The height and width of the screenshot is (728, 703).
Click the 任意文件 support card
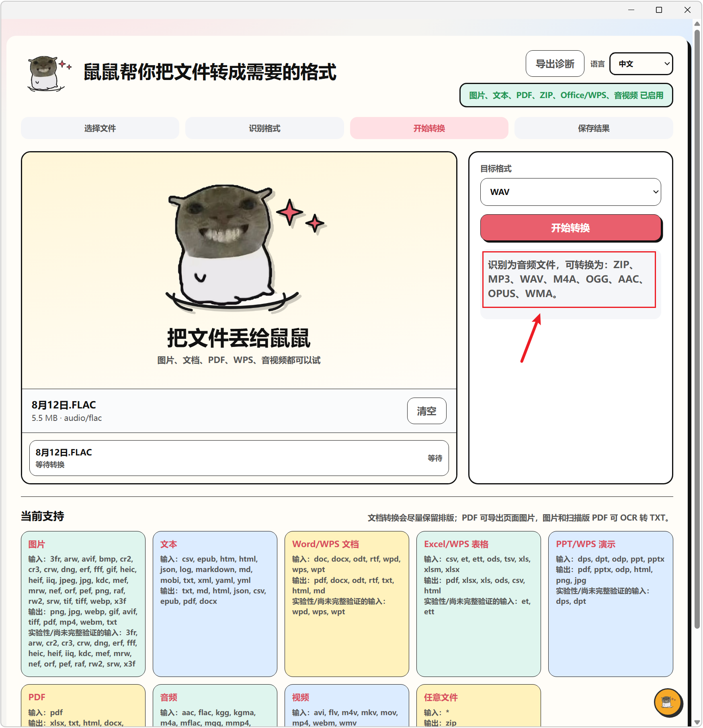(479, 706)
